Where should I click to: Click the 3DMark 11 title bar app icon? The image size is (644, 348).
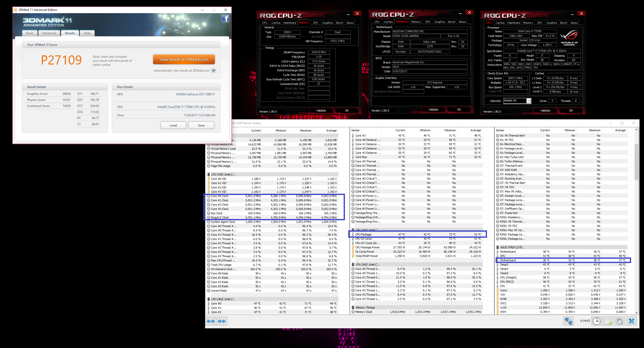tap(15, 10)
